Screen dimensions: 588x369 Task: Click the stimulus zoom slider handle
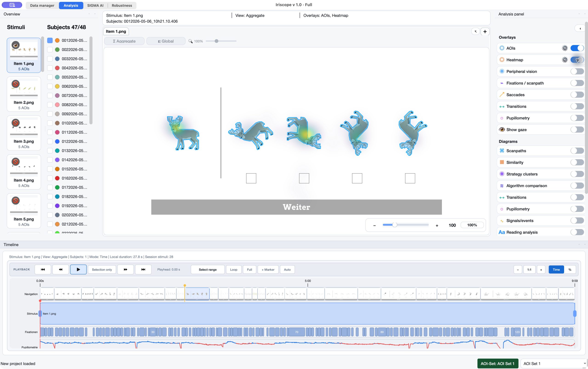[216, 41]
